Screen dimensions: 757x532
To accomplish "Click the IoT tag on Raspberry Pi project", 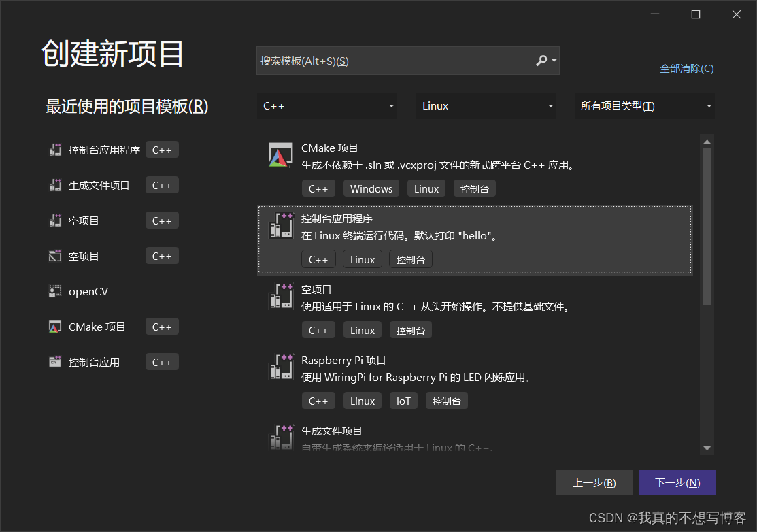I will pyautogui.click(x=403, y=401).
